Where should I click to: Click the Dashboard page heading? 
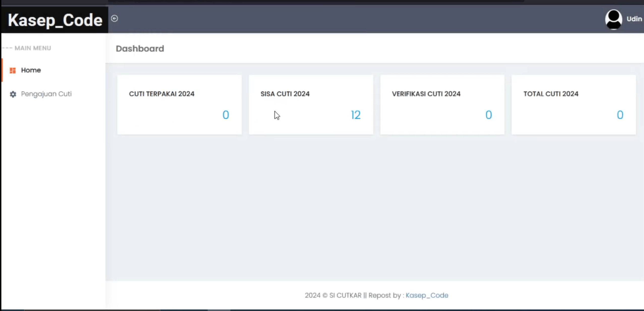pos(140,49)
